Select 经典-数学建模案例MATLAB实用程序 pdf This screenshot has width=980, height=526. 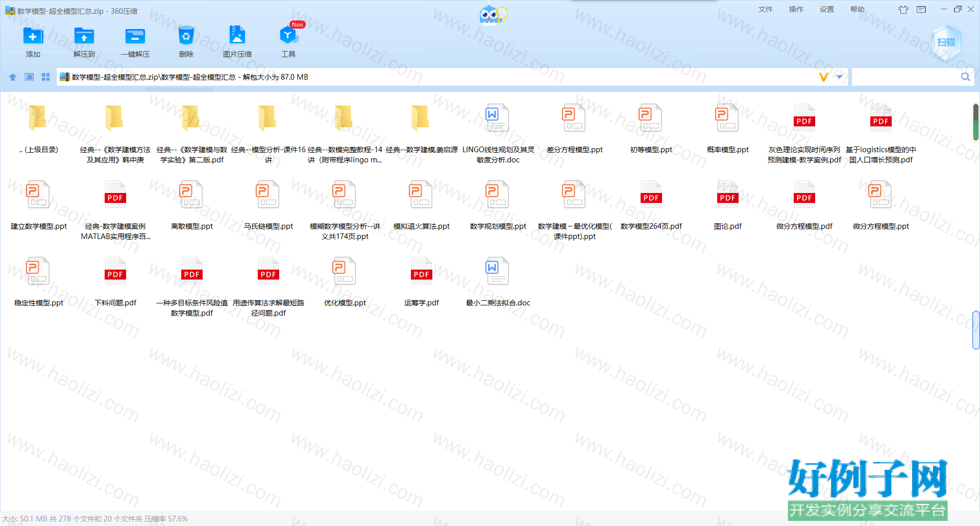tap(115, 210)
